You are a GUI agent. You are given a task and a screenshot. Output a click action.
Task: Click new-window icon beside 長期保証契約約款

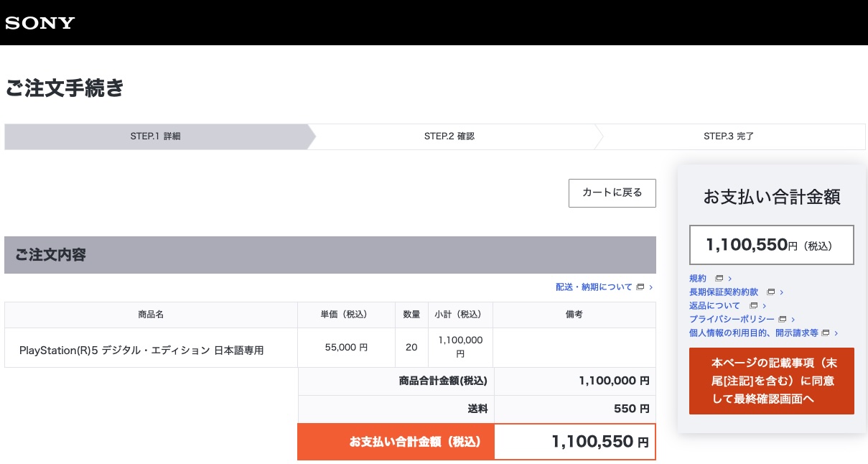[770, 292]
